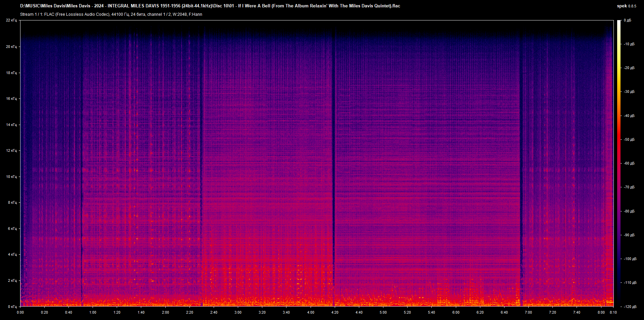Click the '10 кГц' frequency axis label
Image resolution: width=644 pixels, height=320 pixels.
pyautogui.click(x=11, y=177)
